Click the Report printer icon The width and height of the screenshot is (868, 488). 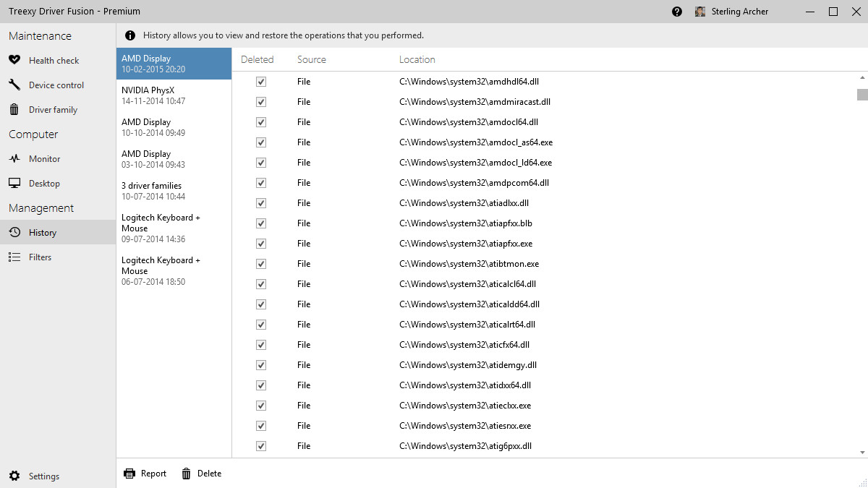(129, 474)
